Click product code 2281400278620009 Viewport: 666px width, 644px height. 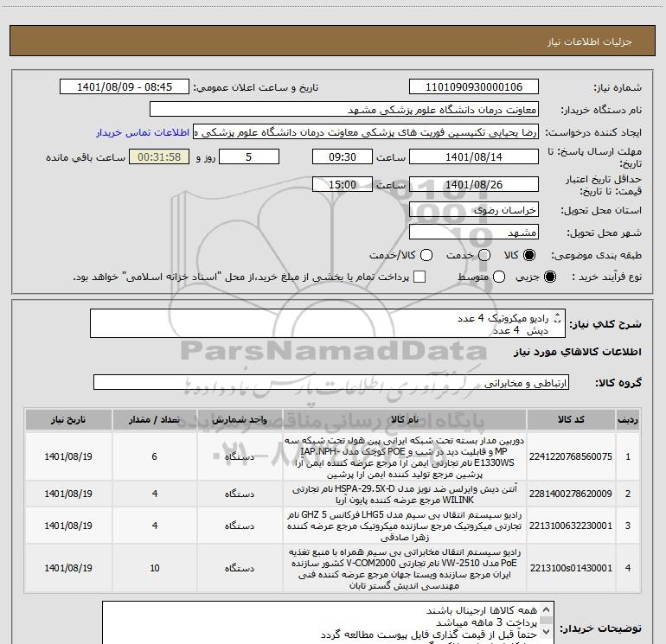pos(571,494)
